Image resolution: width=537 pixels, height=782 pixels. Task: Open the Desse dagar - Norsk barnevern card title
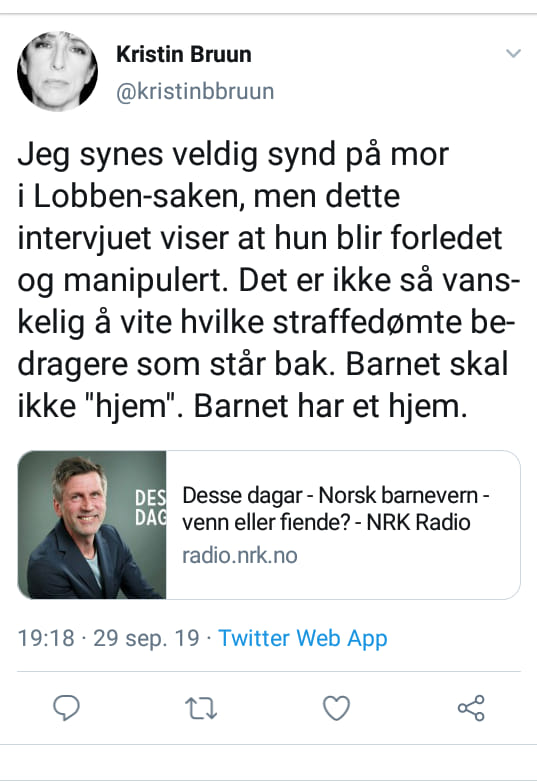[336, 496]
